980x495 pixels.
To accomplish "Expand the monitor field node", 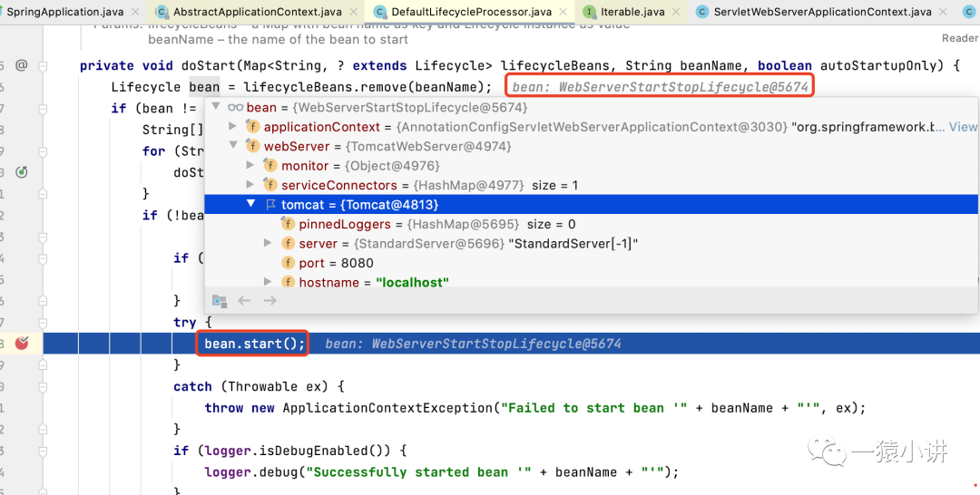I will tap(250, 165).
